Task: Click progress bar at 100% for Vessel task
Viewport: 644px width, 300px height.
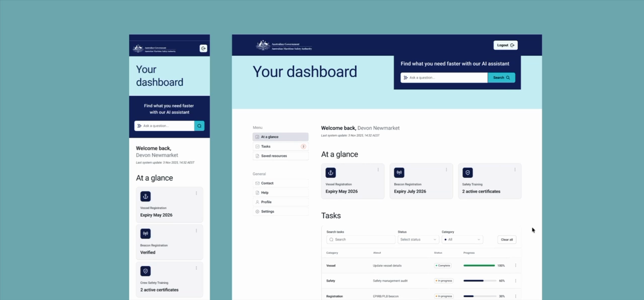Action: pos(479,265)
